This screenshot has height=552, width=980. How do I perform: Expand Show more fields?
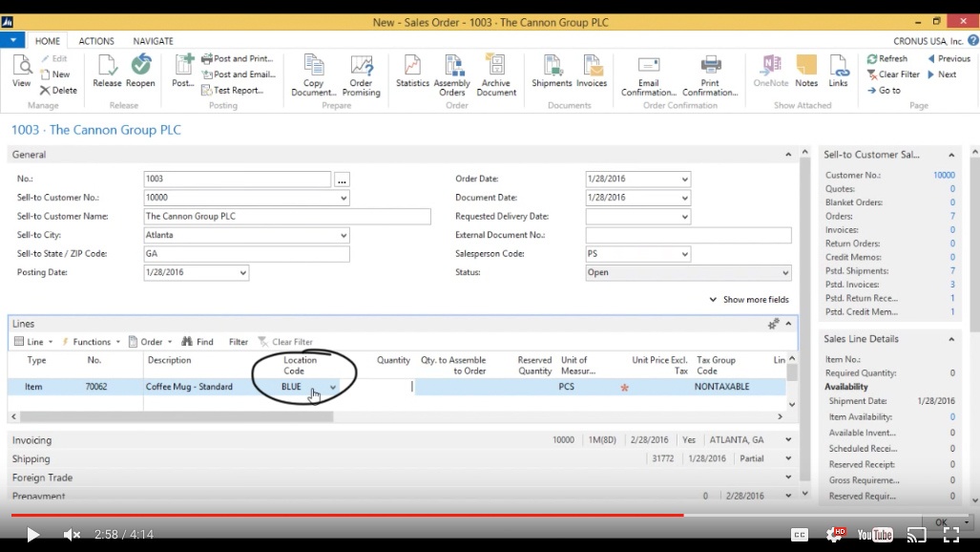[x=749, y=300]
